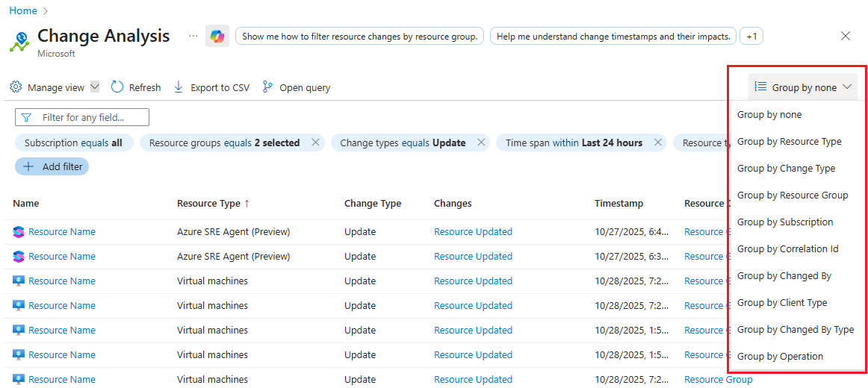Open the Subscription equals all filter pill
The image size is (868, 388).
[x=74, y=143]
